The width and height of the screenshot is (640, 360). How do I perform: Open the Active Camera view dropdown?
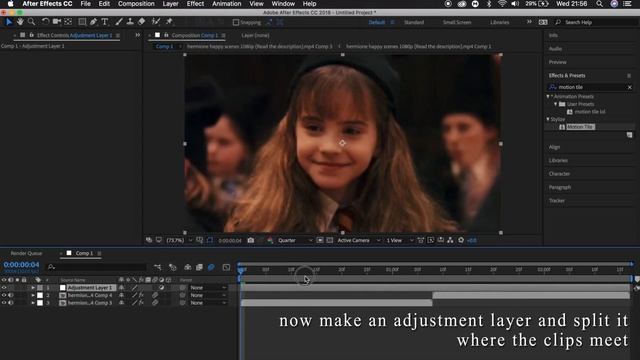(x=358, y=240)
